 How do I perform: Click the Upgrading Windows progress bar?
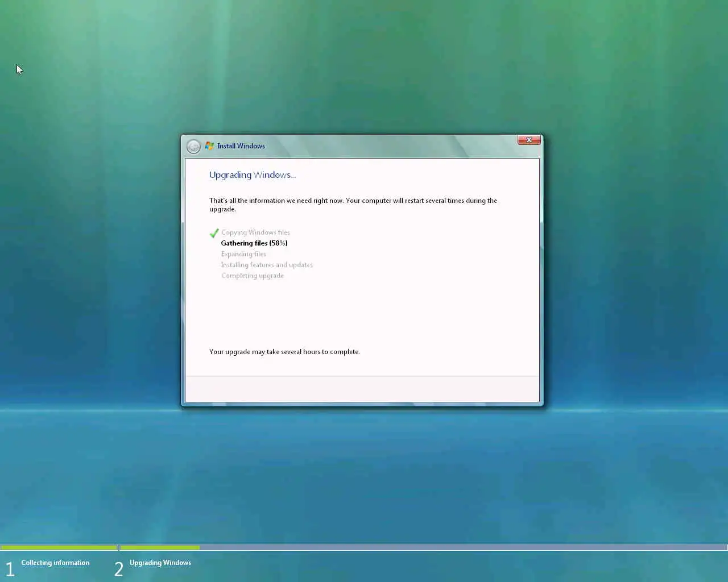(x=424, y=548)
